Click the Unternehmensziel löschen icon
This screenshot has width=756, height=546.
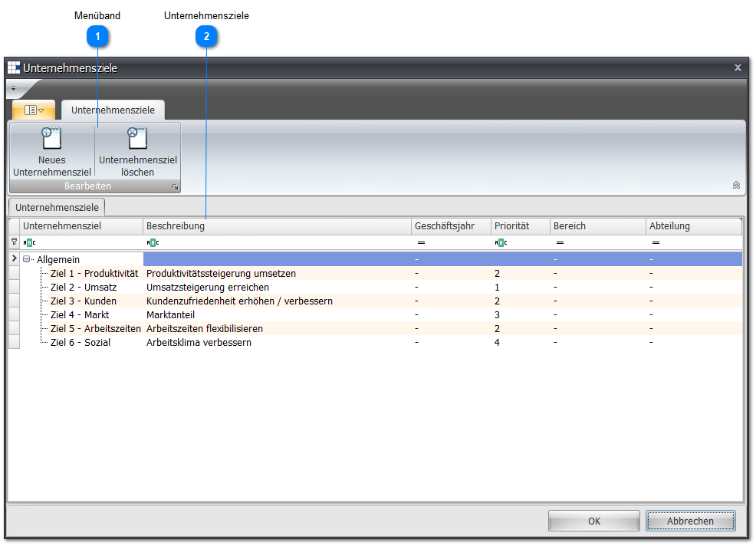pos(137,139)
